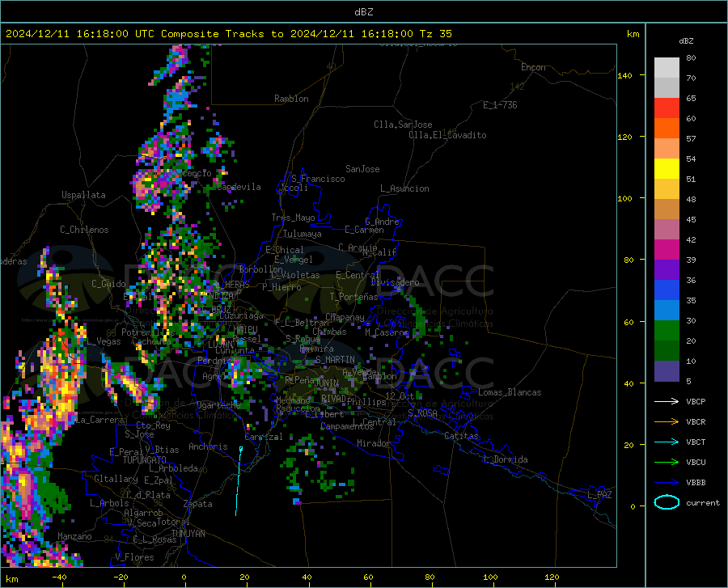Click the S_MARTIN place label
The image size is (728, 588).
335,360
